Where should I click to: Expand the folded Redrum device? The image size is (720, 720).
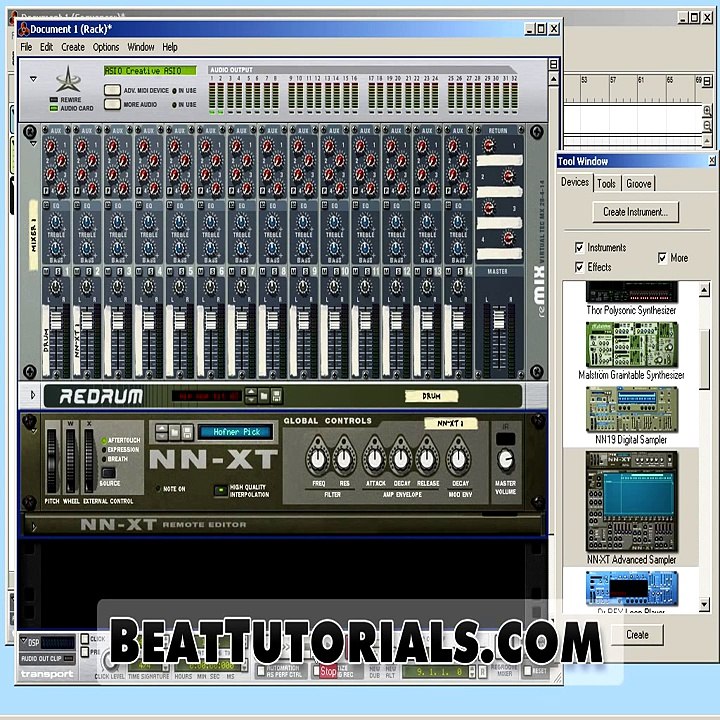(x=33, y=395)
